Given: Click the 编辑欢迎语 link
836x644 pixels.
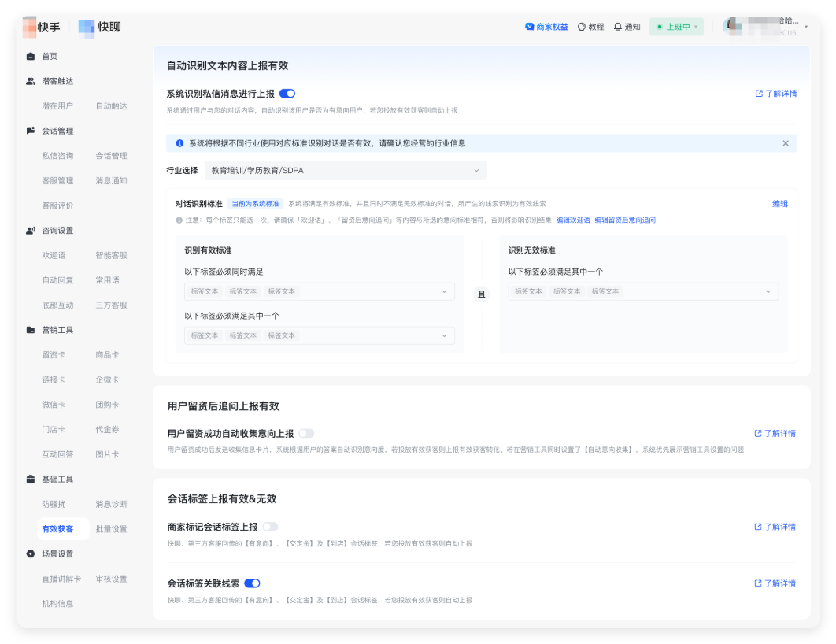Looking at the screenshot, I should [573, 220].
